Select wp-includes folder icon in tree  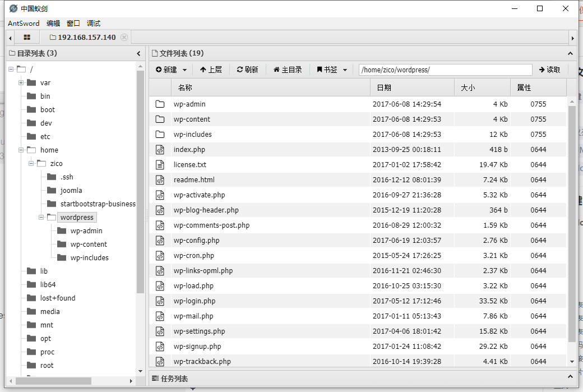coord(61,257)
